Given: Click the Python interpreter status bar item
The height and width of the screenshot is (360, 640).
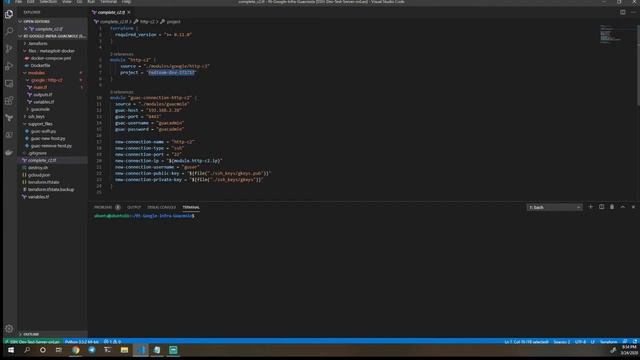Looking at the screenshot, I should point(82,342).
